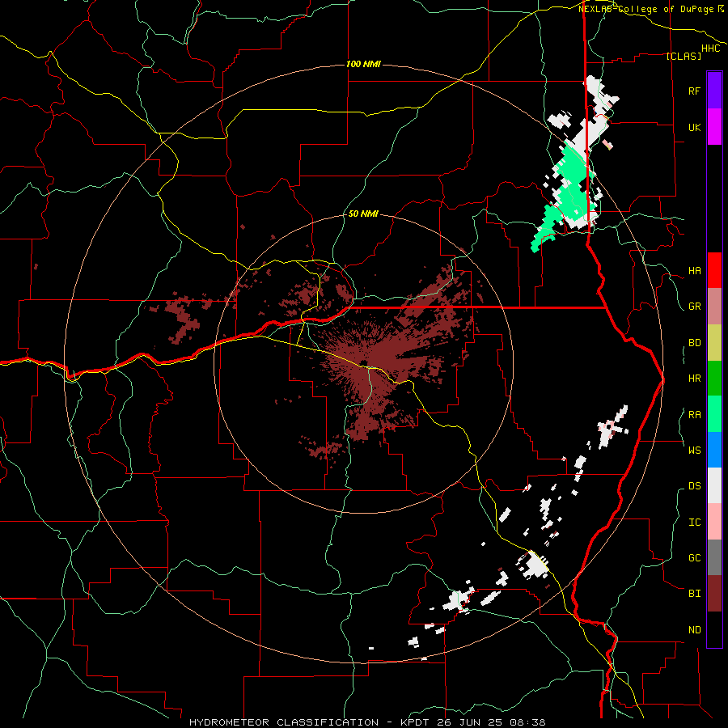Click the GR legend label
Screen dimensions: 728x728
(694, 307)
